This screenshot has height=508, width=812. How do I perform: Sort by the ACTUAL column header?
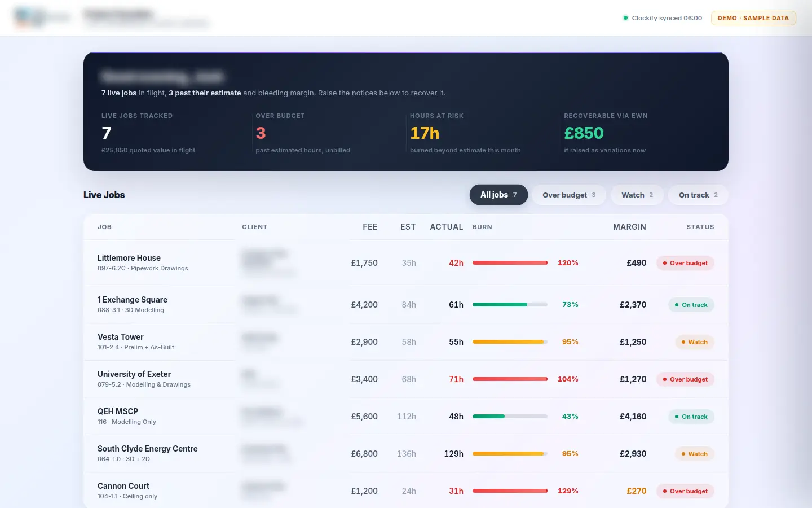[447, 227]
